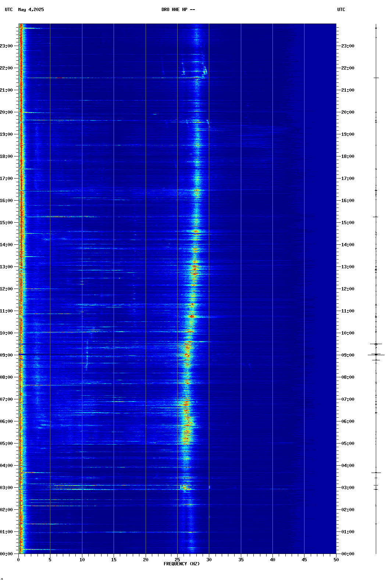392x583 pixels.
Task: Click the 01:00 label on the right time axis
Action: (x=348, y=532)
